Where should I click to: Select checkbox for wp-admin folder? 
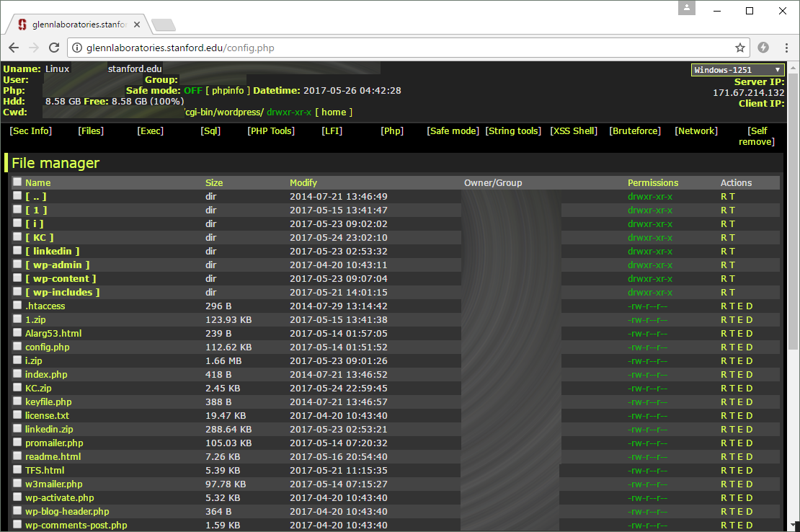click(x=17, y=265)
